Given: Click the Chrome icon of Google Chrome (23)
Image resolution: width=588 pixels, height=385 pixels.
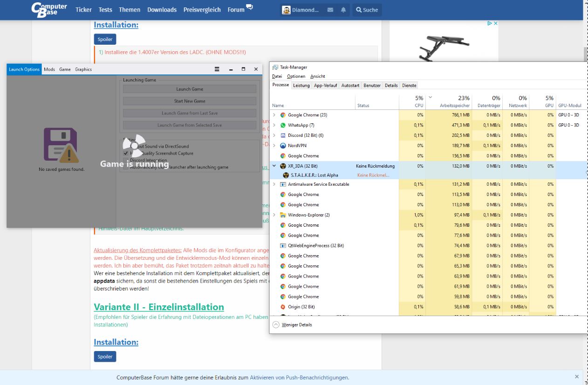Looking at the screenshot, I should point(283,115).
